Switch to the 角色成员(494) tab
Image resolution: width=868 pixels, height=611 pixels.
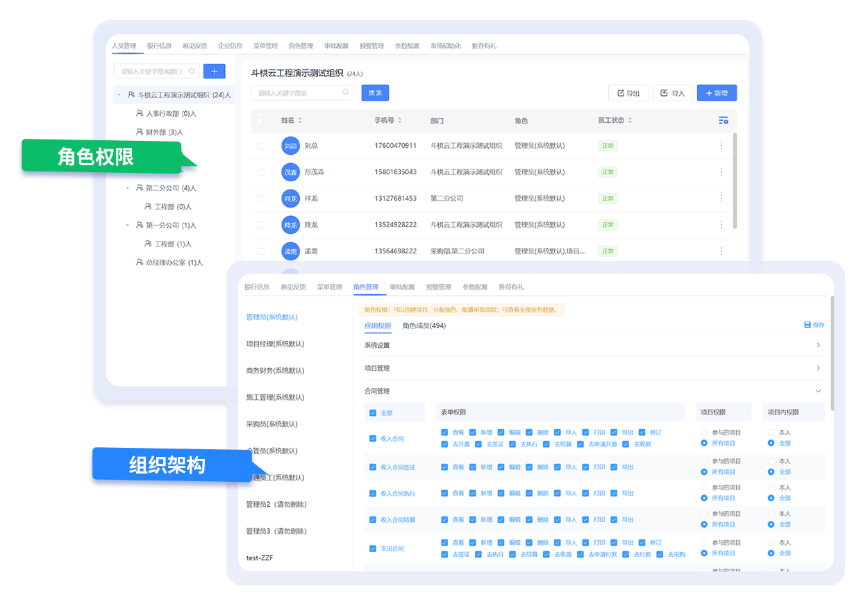424,326
